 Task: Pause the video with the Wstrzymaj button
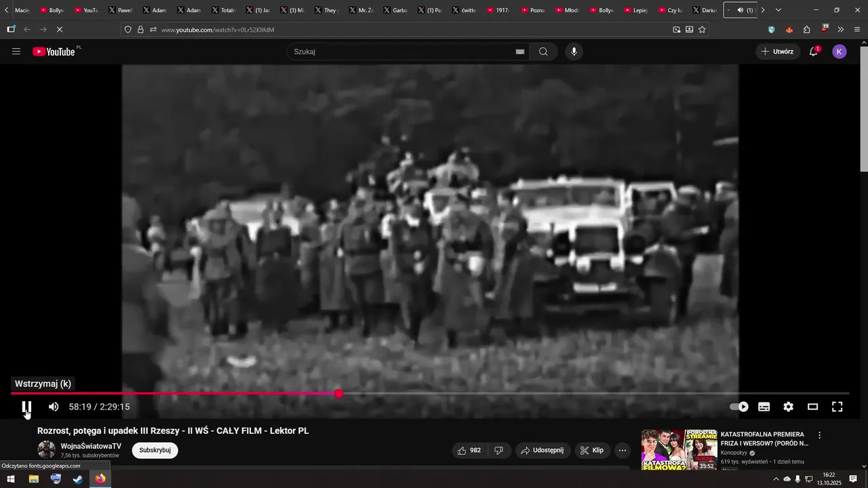tap(26, 407)
